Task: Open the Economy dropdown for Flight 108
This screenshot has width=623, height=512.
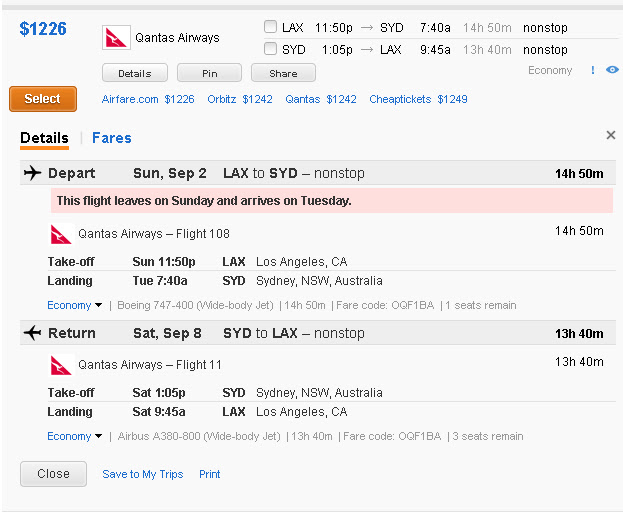Action: tap(75, 305)
